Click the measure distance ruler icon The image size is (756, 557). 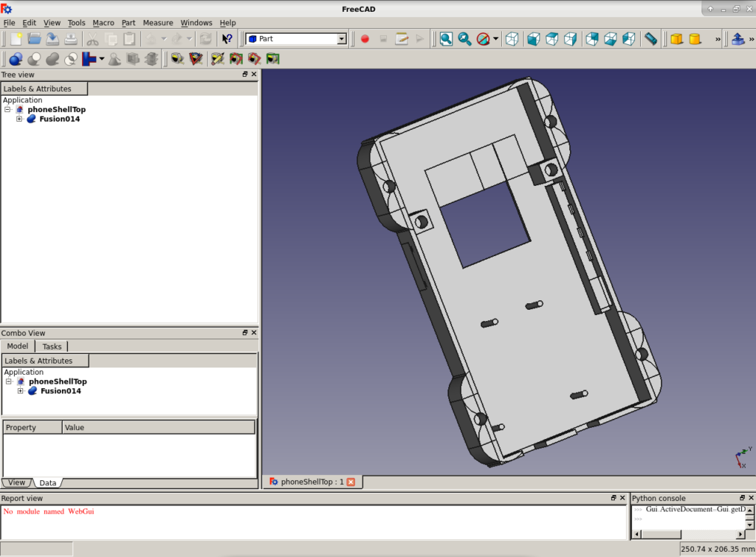click(x=650, y=39)
